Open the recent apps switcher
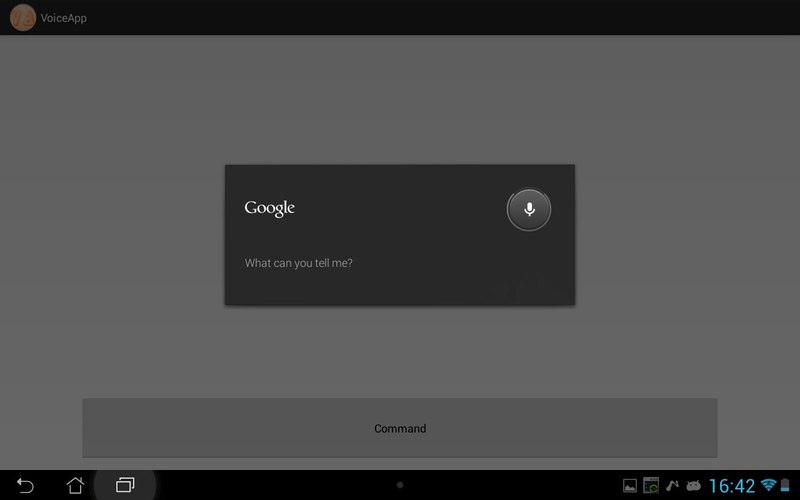Screen dimensions: 800x500 [125, 485]
